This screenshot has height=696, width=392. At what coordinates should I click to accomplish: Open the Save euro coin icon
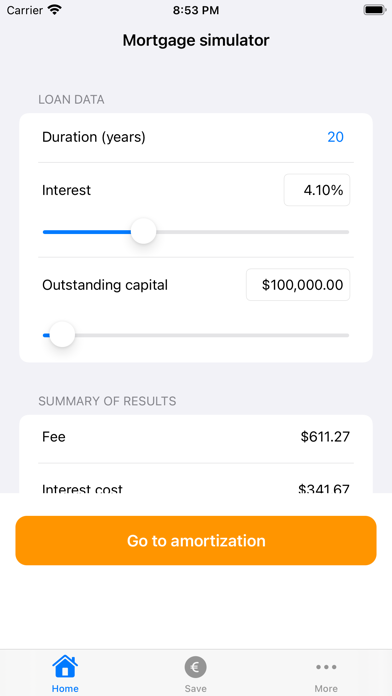[x=195, y=667]
